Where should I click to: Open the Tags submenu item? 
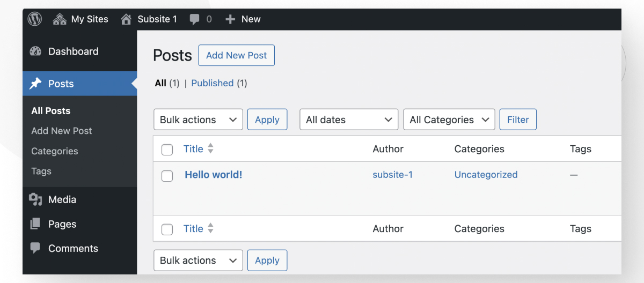41,172
